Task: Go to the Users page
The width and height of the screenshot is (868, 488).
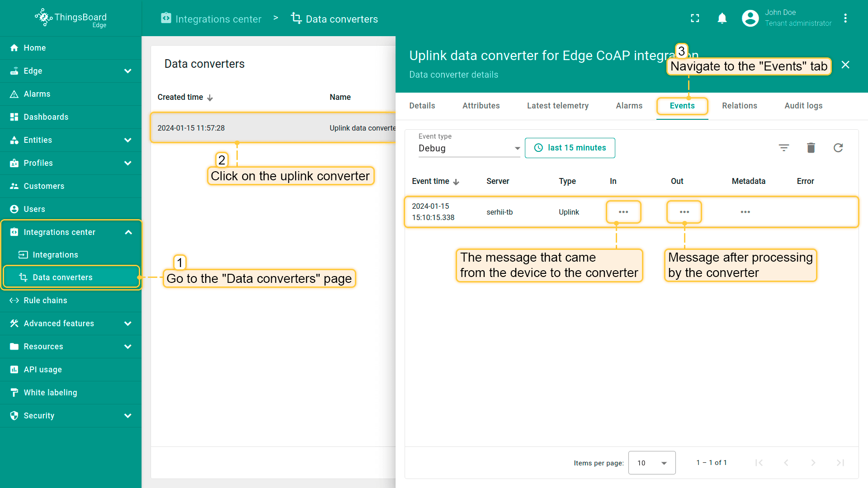Action: pyautogui.click(x=71, y=209)
